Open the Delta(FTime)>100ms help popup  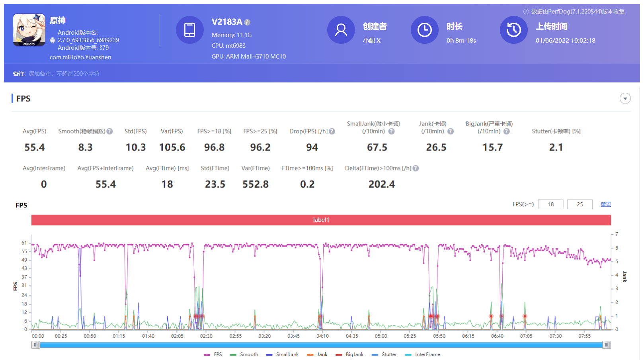tap(416, 168)
